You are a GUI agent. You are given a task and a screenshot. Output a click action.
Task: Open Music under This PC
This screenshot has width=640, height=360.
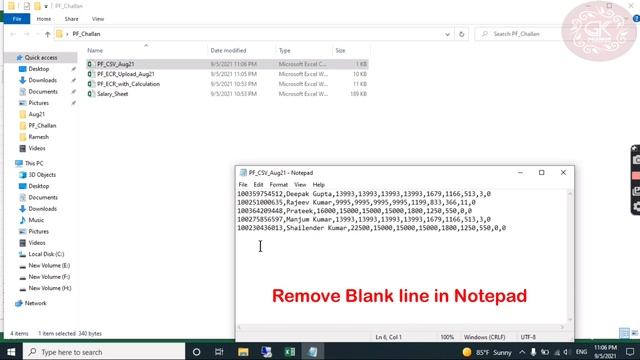[36, 220]
